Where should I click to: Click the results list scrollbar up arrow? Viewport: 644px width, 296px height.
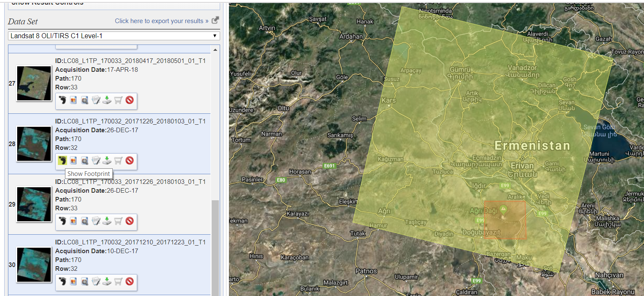pos(215,49)
